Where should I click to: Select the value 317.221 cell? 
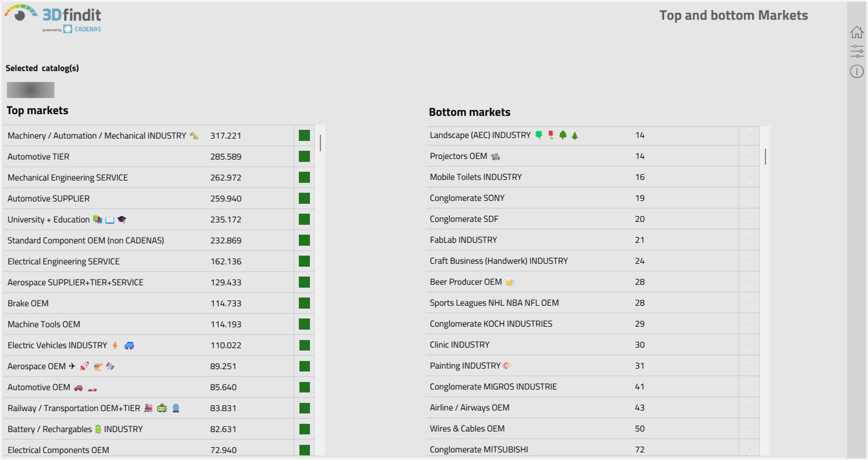[x=226, y=136]
